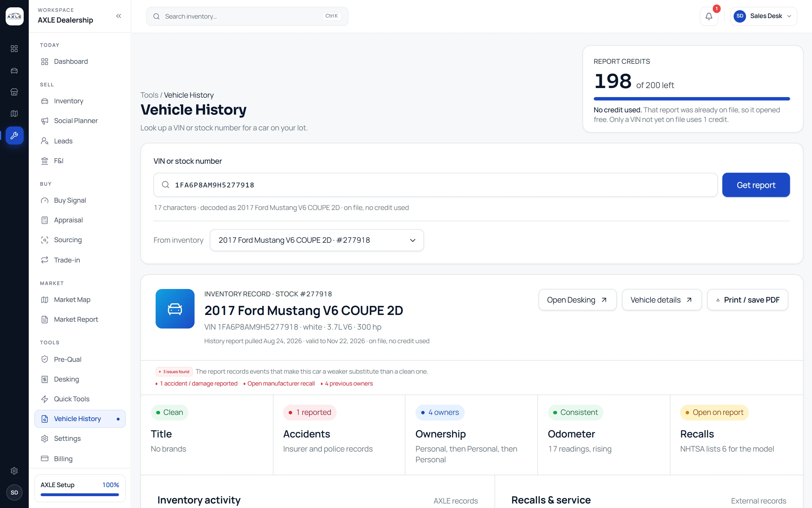The width and height of the screenshot is (812, 508).
Task: Open the map icon in left rail
Action: pos(14,113)
